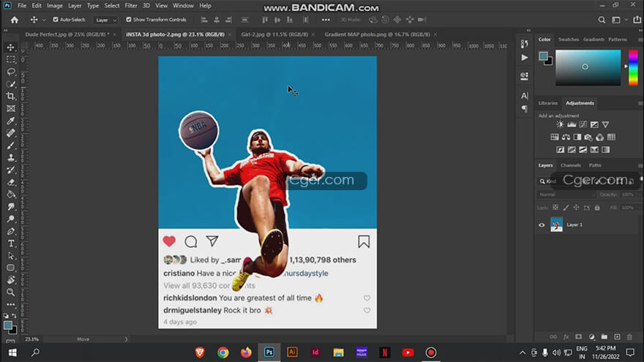Select the Move tool in the toolbar

[x=11, y=48]
